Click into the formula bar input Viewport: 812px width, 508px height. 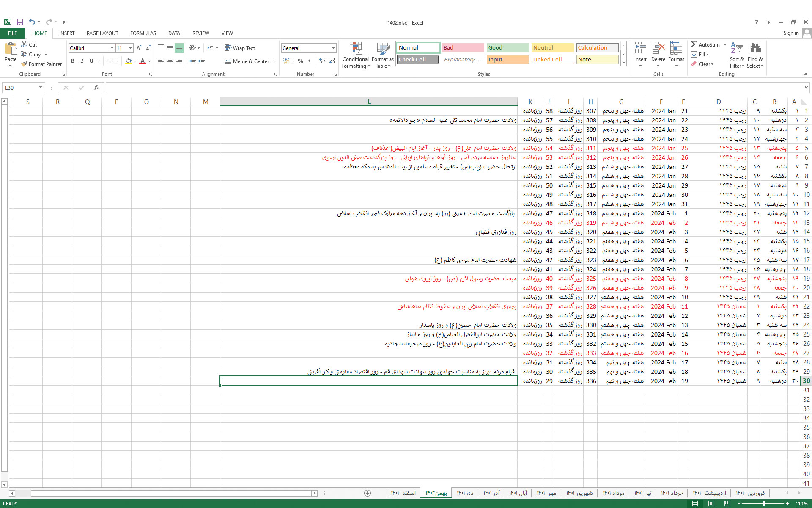454,88
